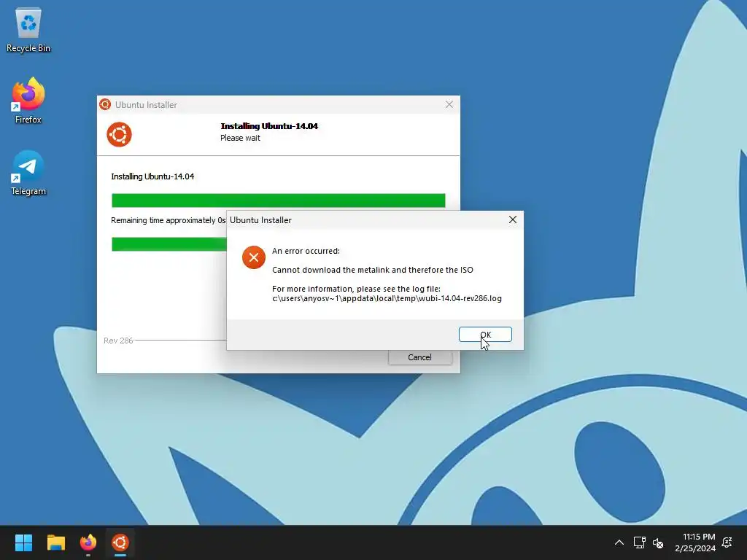Open File Explorer from the taskbar

coord(55,542)
